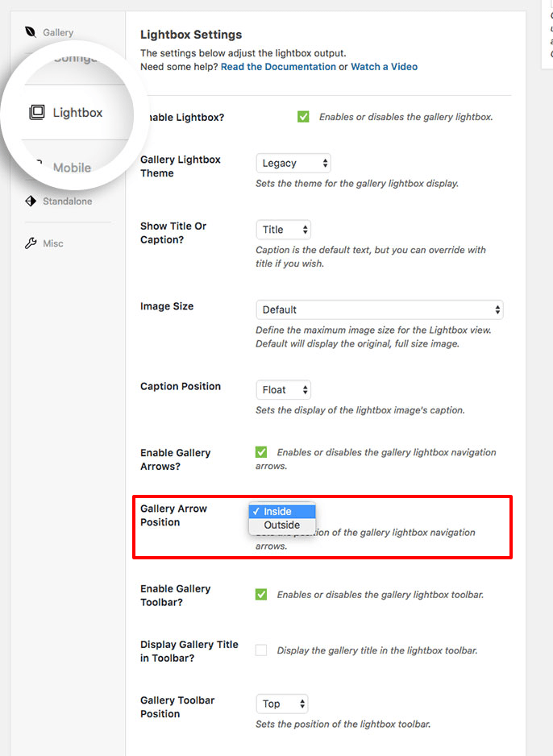The image size is (553, 756).
Task: Uncheck the Enable Lightbox checkbox
Action: [303, 116]
